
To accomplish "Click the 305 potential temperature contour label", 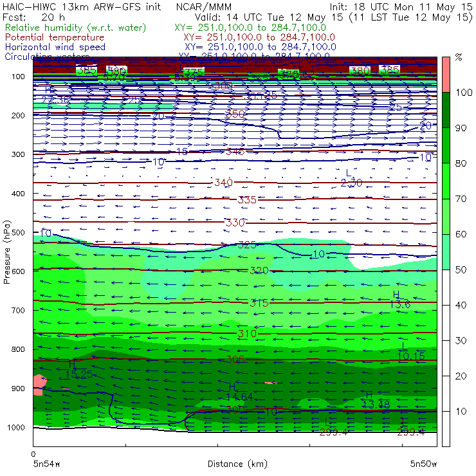I will pyautogui.click(x=235, y=360).
